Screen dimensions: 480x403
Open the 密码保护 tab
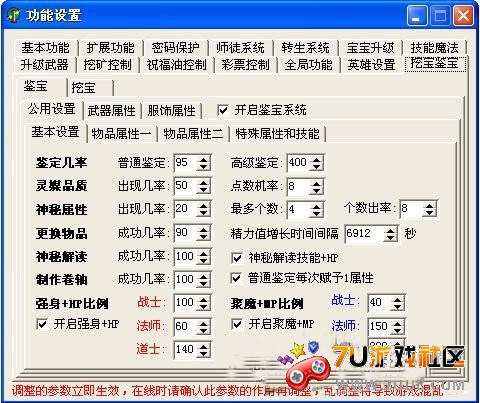tap(175, 48)
